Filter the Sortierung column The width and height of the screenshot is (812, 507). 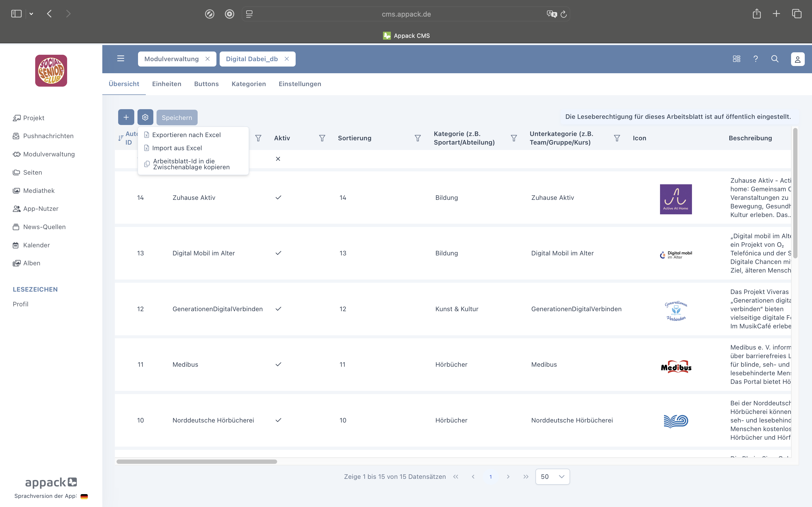click(417, 138)
